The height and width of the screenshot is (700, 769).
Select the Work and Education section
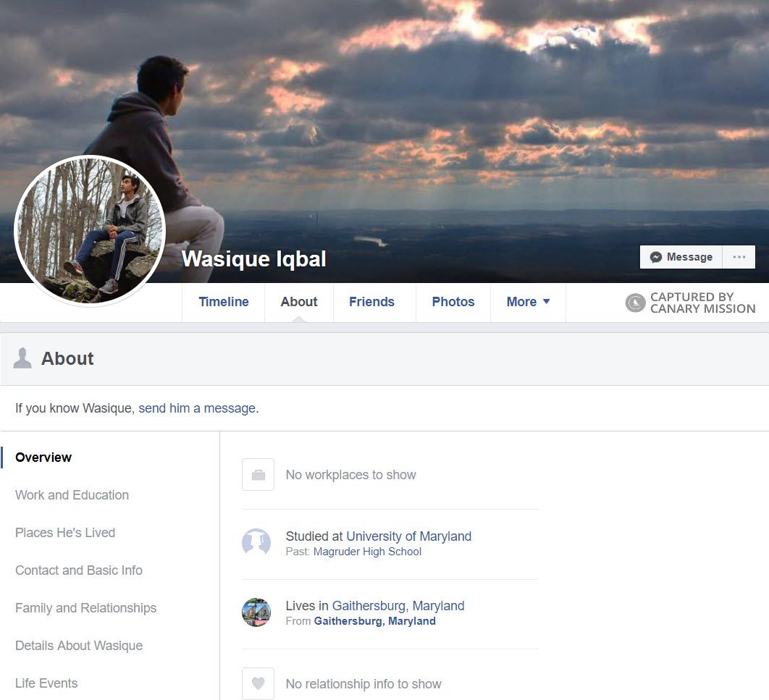(72, 495)
